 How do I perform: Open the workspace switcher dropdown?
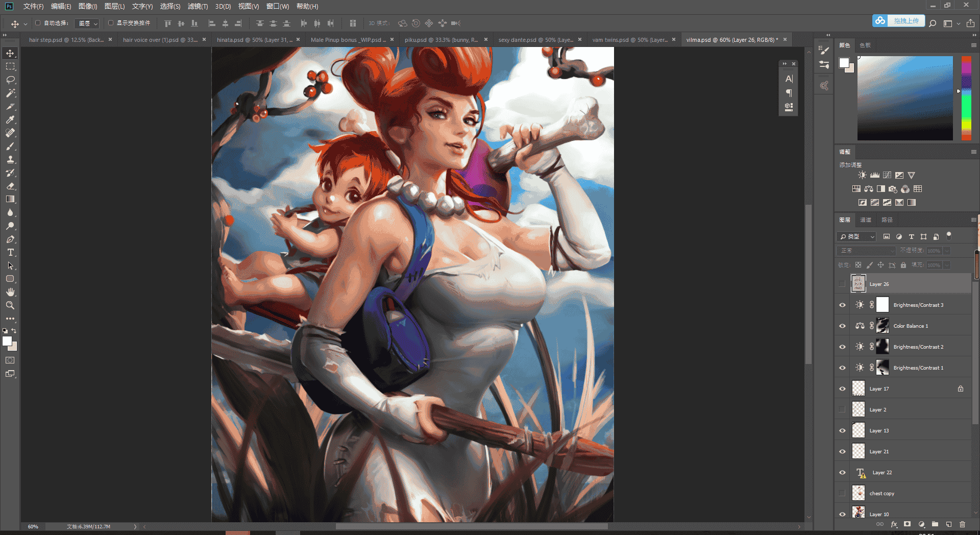click(x=951, y=23)
